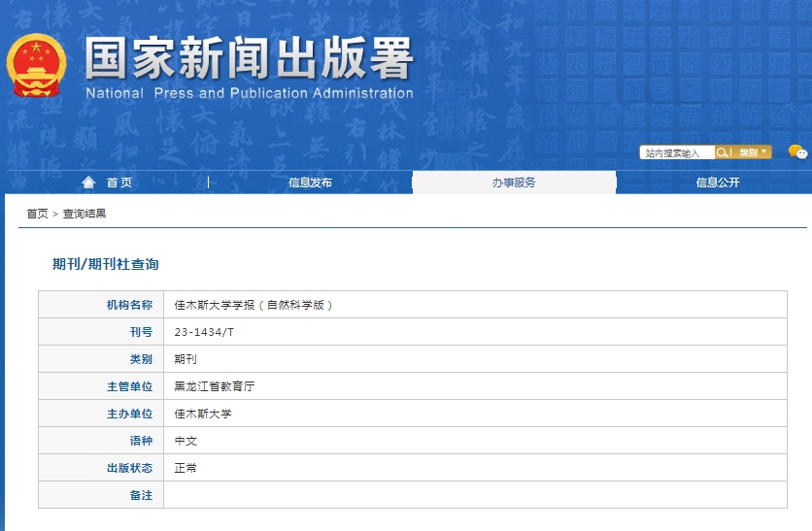This screenshot has height=531, width=812.
Task: Focus the 站内搜索输入 search field
Action: tap(677, 152)
